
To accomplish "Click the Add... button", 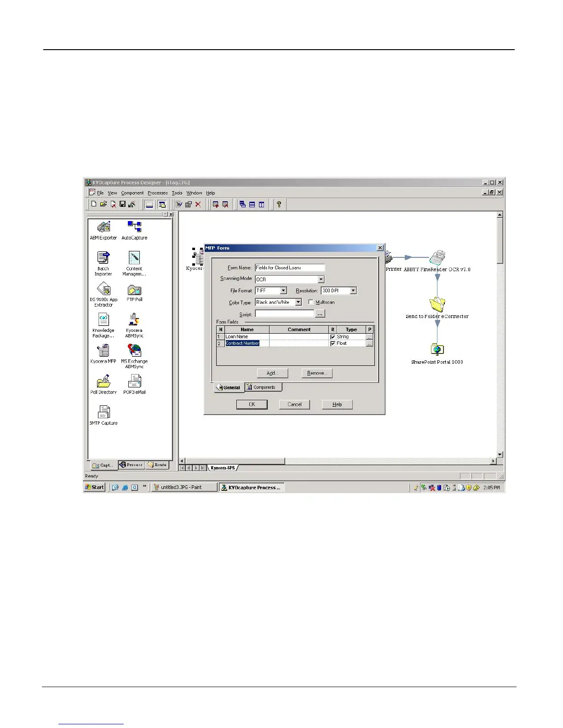I will click(272, 373).
